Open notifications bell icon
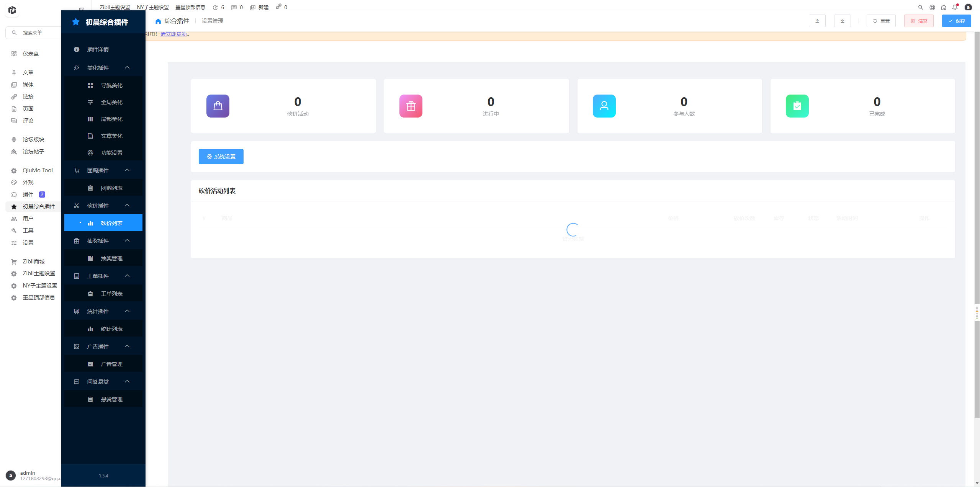This screenshot has width=980, height=487. 955,7
